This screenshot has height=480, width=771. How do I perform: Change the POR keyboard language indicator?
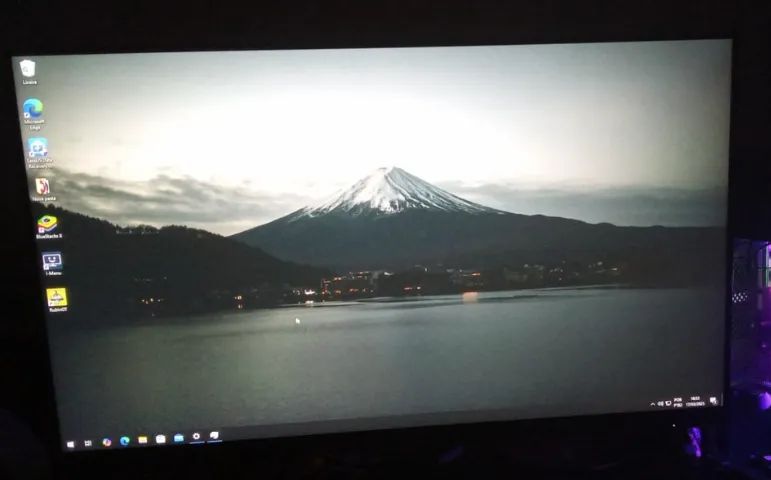pyautogui.click(x=678, y=402)
